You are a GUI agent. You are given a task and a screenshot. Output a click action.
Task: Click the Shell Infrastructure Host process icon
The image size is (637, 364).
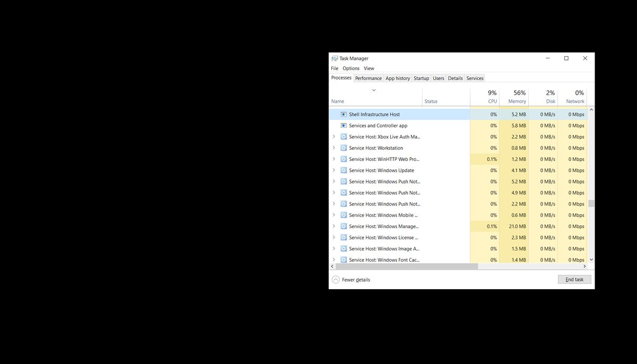(x=343, y=115)
